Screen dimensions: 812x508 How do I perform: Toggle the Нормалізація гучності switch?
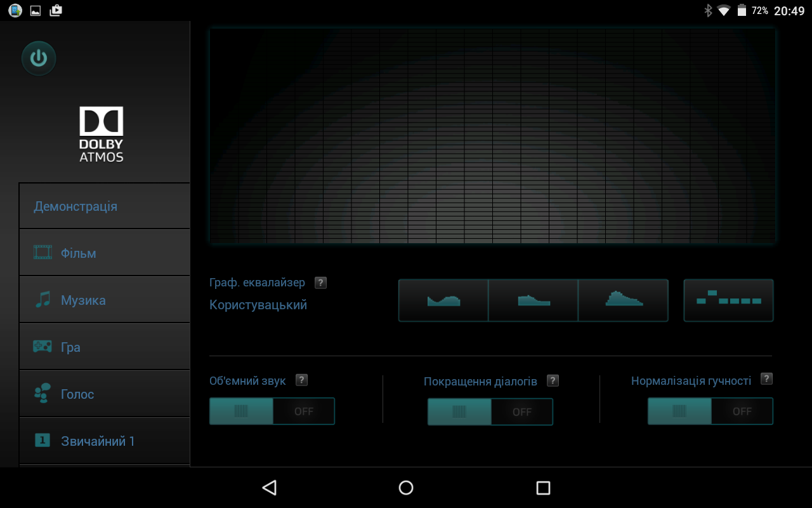(x=710, y=411)
